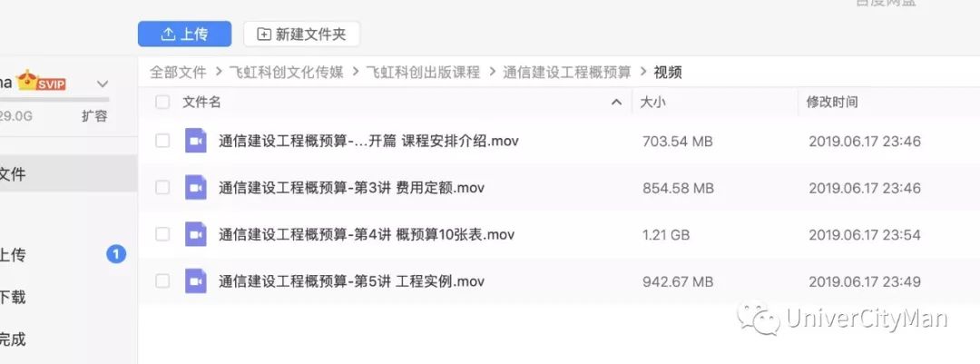This screenshot has width=980, height=364.
Task: Click the SVIP crown badge icon
Action: pos(41,82)
